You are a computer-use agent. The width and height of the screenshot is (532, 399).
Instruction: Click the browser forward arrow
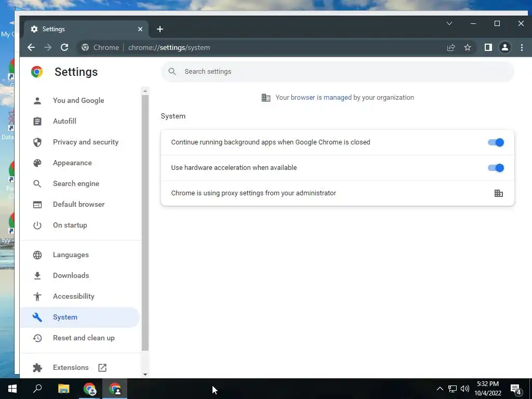(48, 47)
